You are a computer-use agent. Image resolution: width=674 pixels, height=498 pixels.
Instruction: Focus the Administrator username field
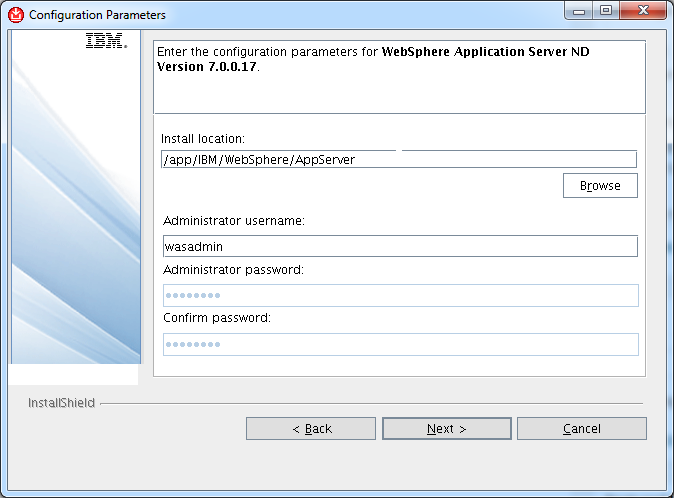click(x=400, y=246)
